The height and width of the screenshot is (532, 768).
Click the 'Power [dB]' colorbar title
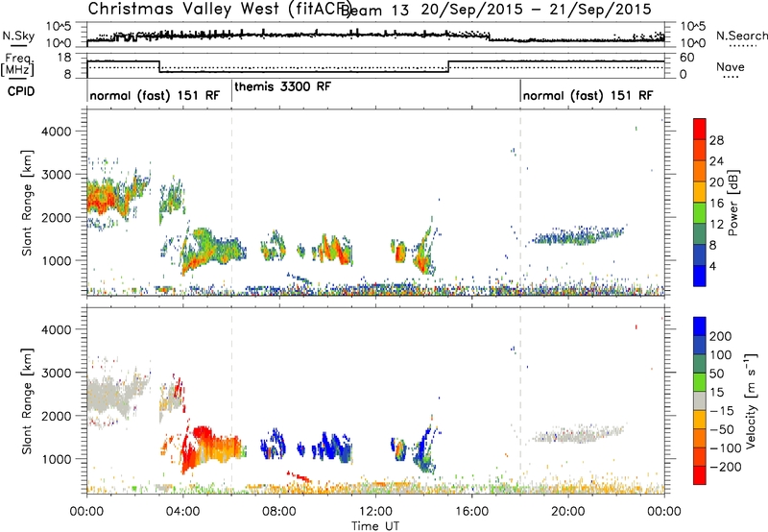(733, 203)
